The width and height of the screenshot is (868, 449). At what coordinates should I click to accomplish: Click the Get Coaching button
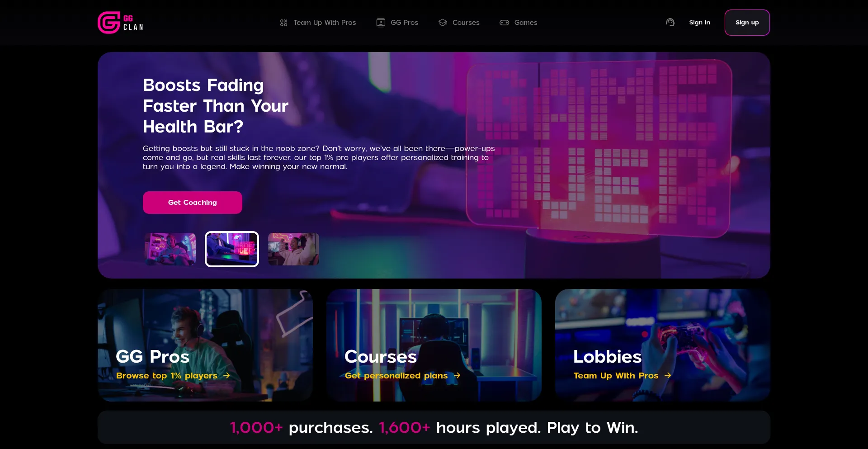[x=193, y=203]
